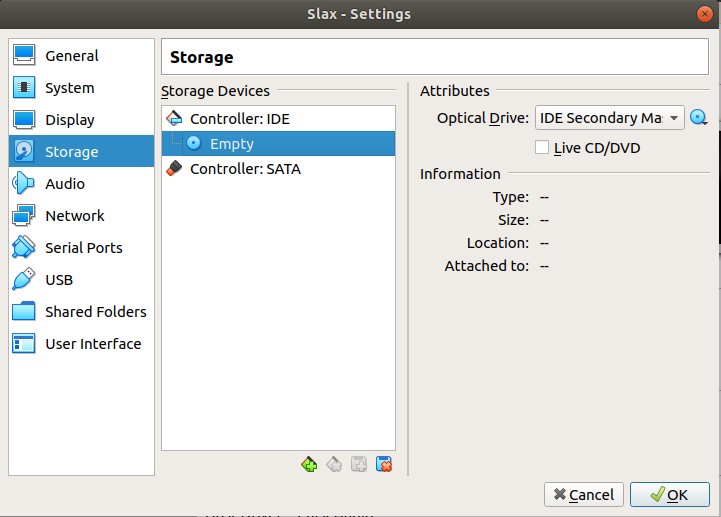Click the choose optical disk icon
The width and height of the screenshot is (721, 517).
pos(698,117)
